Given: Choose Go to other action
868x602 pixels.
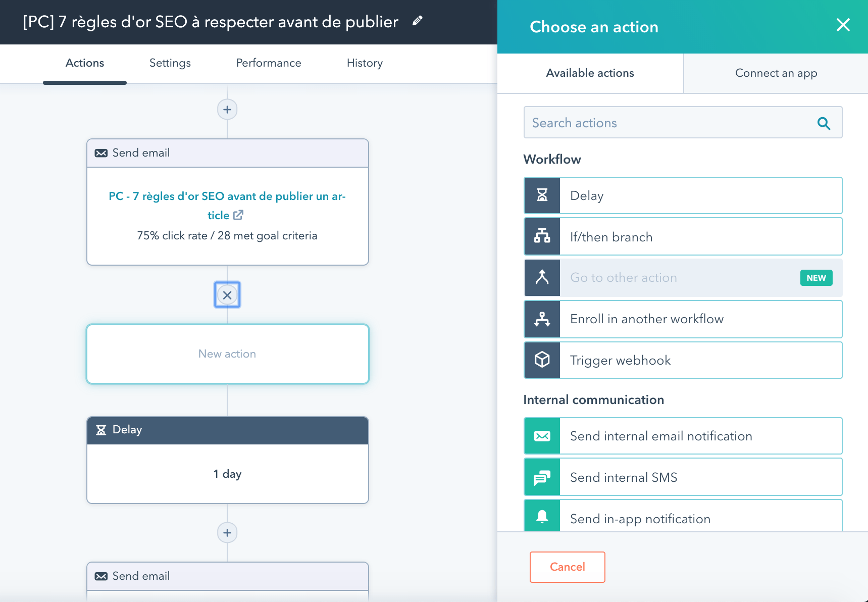Looking at the screenshot, I should (x=683, y=277).
